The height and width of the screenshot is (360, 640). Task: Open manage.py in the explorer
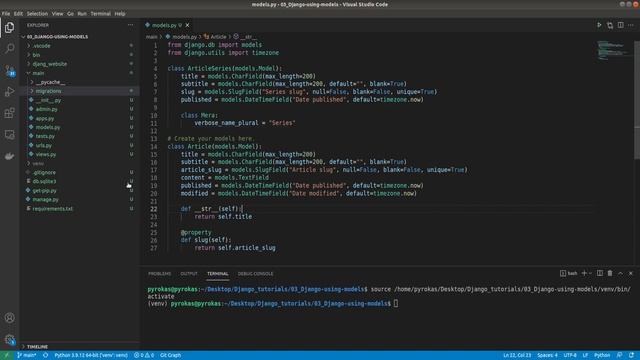(45, 200)
